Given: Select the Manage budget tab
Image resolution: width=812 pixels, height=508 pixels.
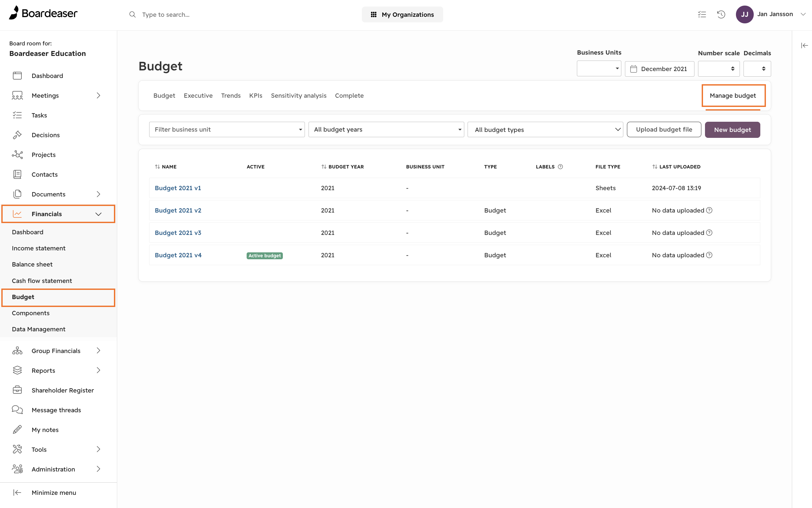Looking at the screenshot, I should pos(733,95).
